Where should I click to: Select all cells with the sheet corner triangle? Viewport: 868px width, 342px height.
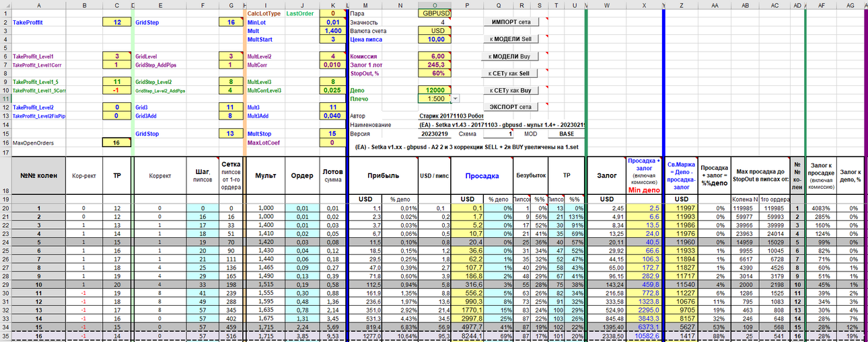(5, 5)
